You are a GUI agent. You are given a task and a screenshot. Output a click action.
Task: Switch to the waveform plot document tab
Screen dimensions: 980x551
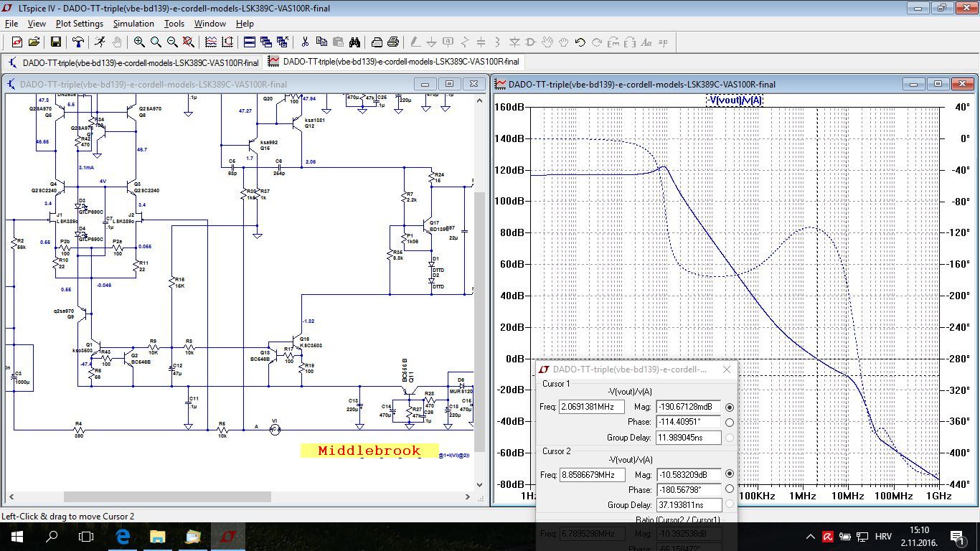(394, 62)
